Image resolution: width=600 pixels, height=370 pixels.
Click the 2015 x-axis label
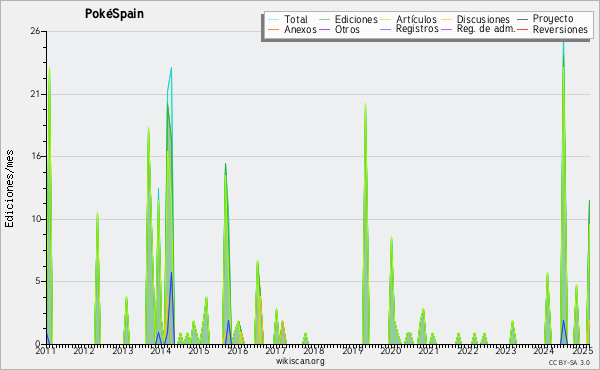199,351
